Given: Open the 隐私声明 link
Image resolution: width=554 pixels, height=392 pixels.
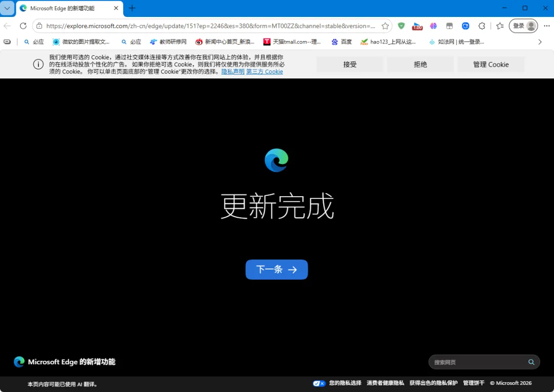Looking at the screenshot, I should pos(233,72).
